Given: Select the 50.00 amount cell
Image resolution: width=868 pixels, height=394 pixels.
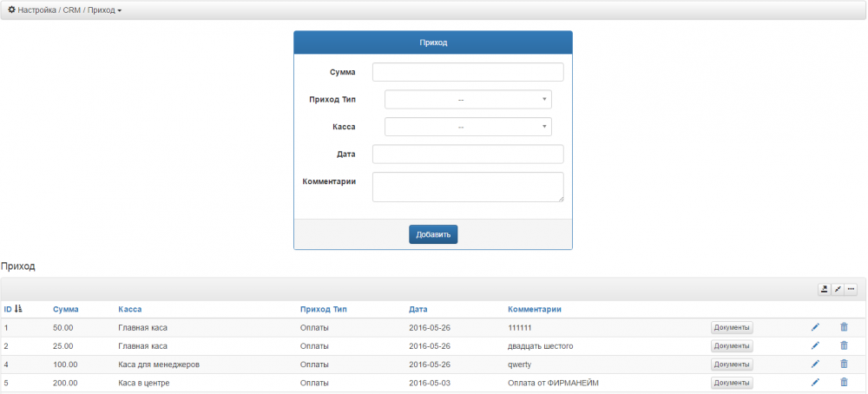Looking at the screenshot, I should (x=62, y=327).
